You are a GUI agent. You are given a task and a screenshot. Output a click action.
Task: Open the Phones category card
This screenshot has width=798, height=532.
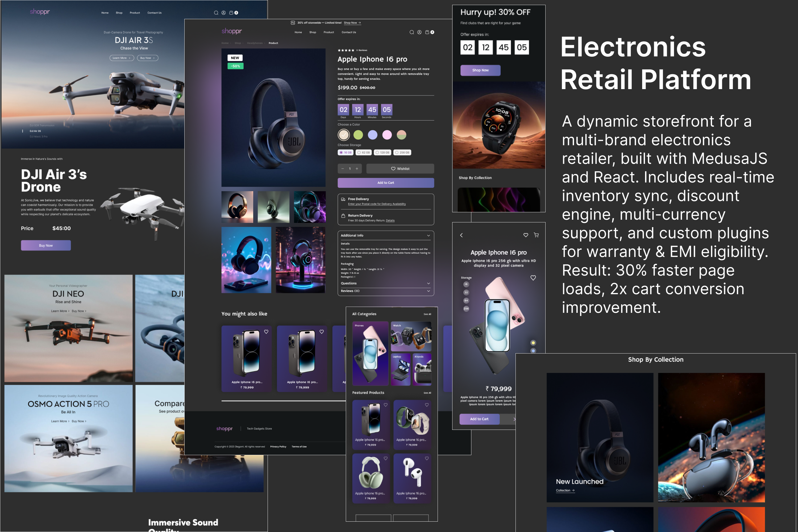[x=371, y=354]
